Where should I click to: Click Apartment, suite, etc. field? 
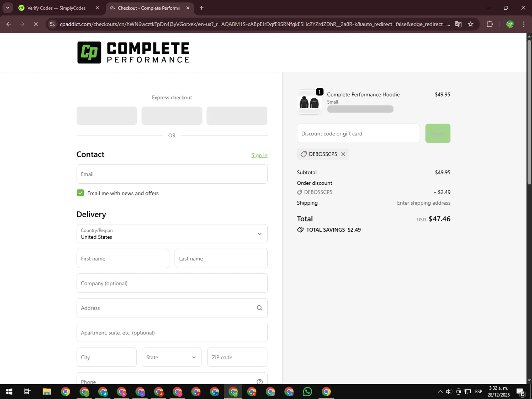(172, 333)
